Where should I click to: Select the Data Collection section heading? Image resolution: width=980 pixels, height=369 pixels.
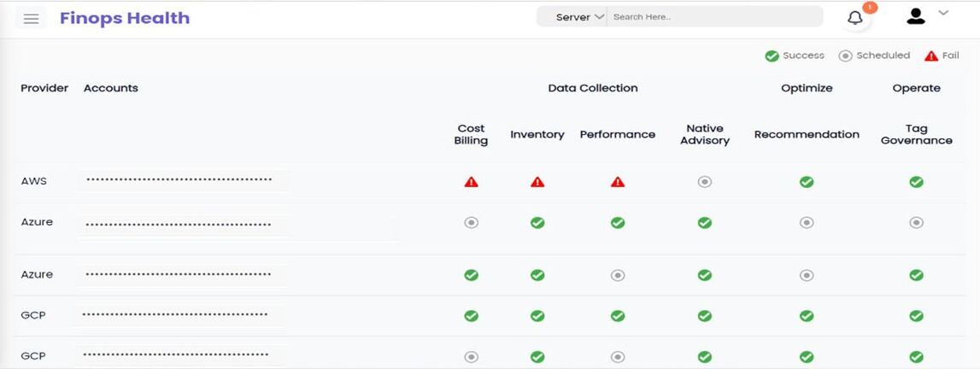[592, 88]
